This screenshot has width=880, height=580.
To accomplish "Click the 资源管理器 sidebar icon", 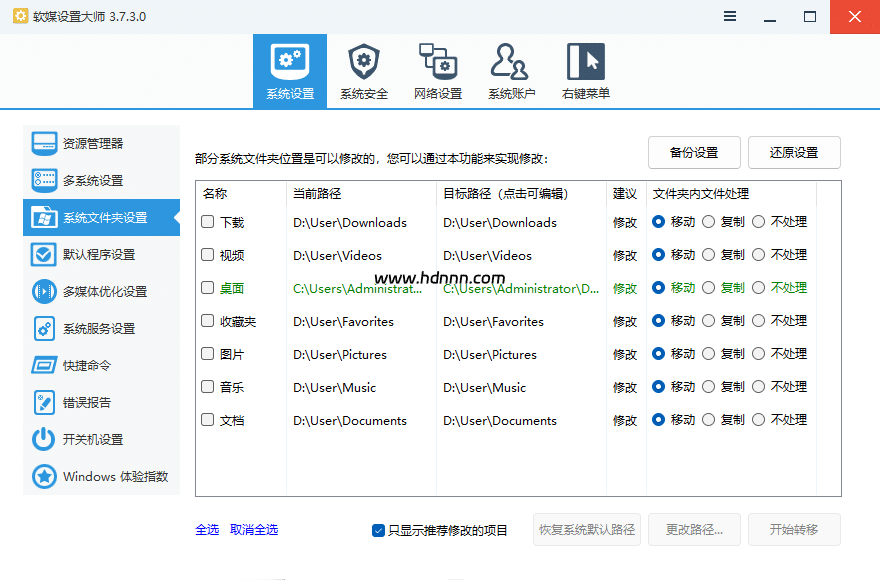I will pos(44,143).
